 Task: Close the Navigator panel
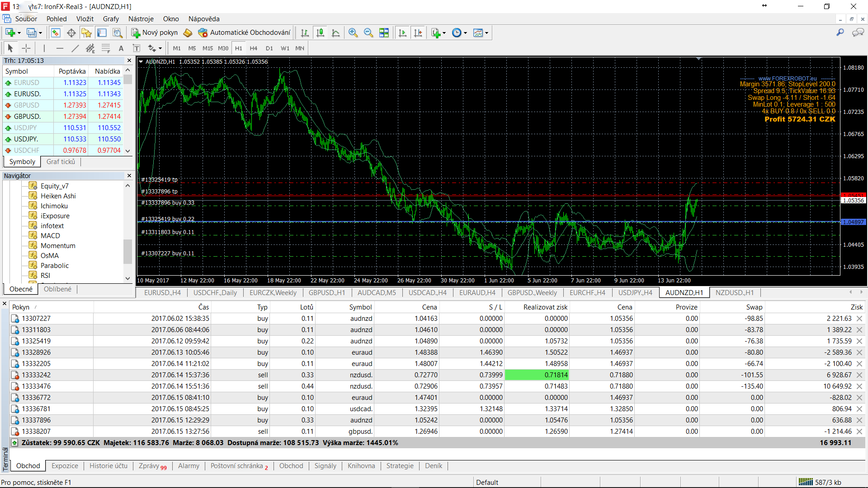tap(129, 176)
